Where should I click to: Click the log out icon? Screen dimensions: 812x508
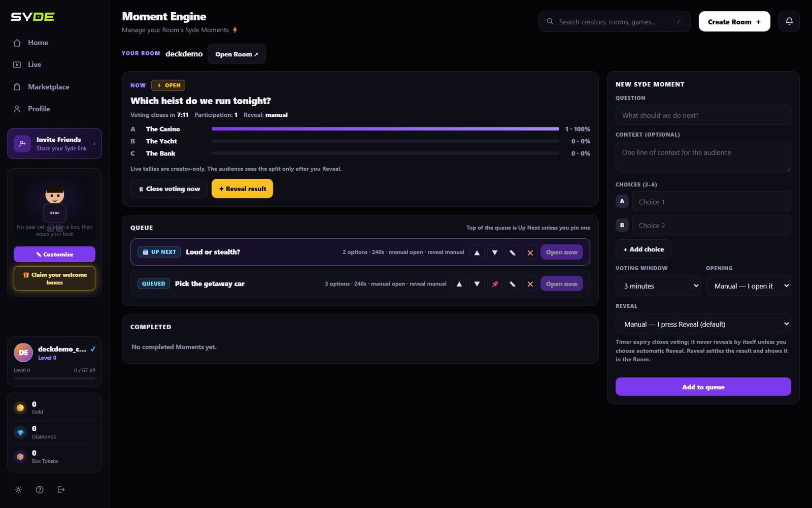tap(61, 490)
